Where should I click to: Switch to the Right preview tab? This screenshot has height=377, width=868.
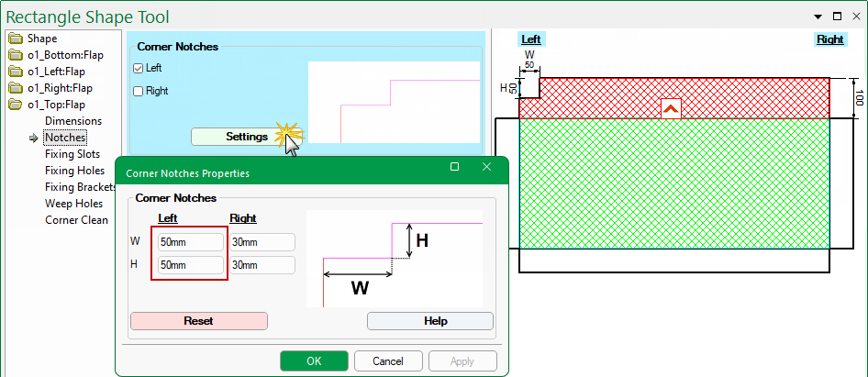pyautogui.click(x=829, y=39)
